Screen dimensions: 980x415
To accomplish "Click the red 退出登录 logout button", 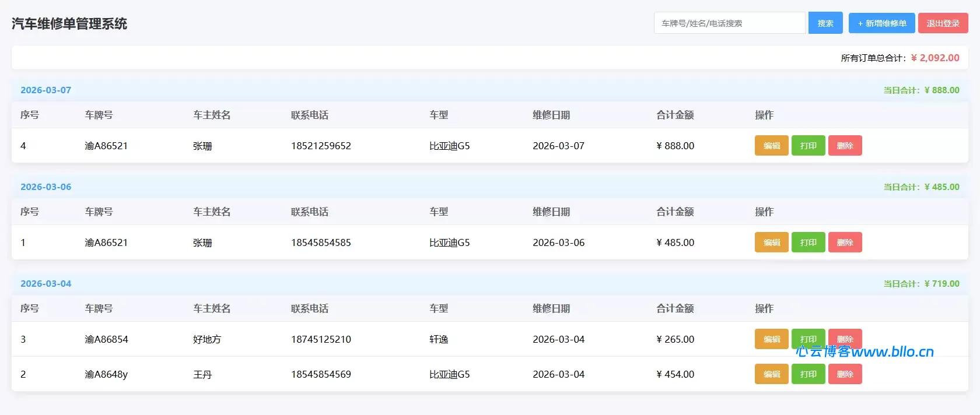I will pyautogui.click(x=943, y=23).
